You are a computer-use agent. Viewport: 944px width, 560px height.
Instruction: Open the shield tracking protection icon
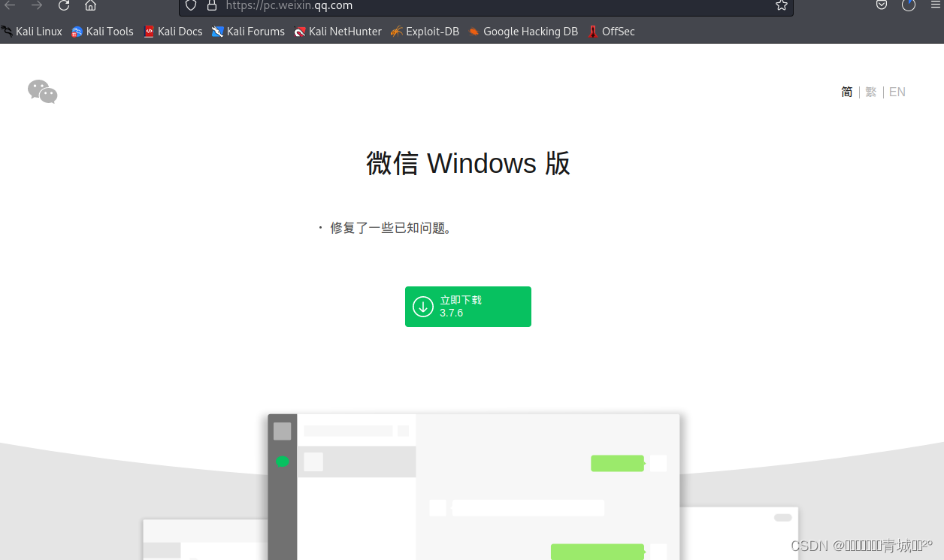pyautogui.click(x=191, y=5)
